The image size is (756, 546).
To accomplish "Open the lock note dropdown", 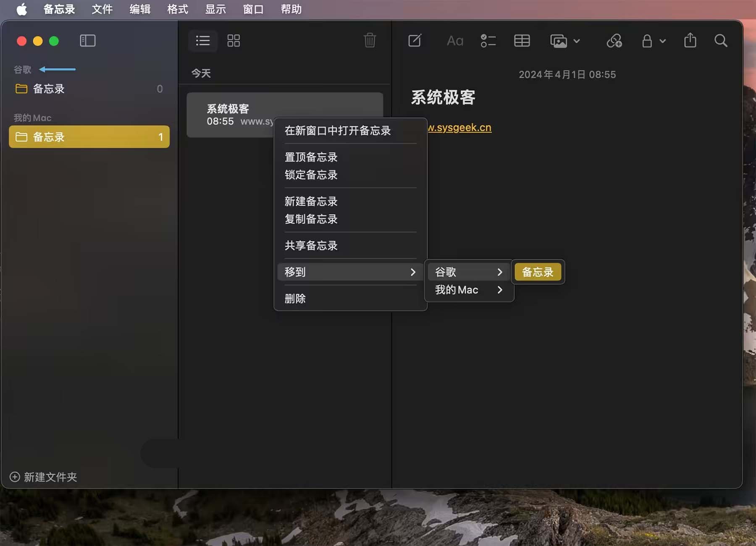I will (653, 41).
